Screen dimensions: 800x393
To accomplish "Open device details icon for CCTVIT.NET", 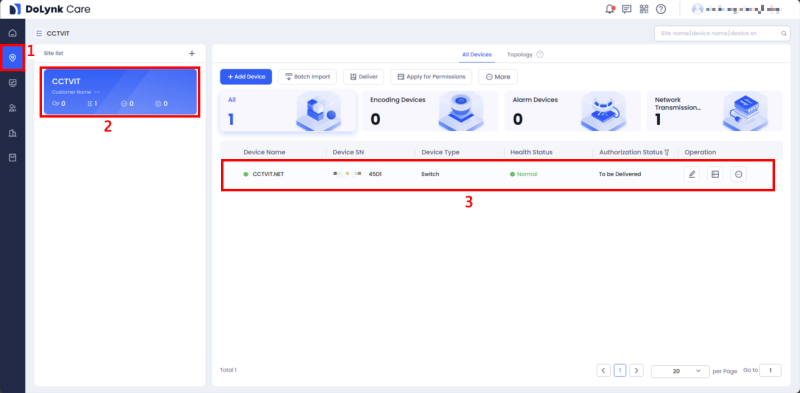I will [715, 174].
